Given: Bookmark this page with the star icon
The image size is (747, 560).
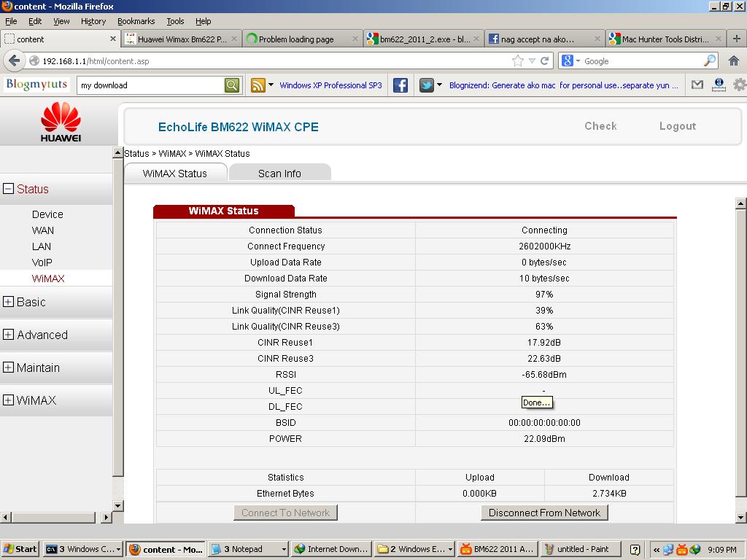Looking at the screenshot, I should (517, 61).
